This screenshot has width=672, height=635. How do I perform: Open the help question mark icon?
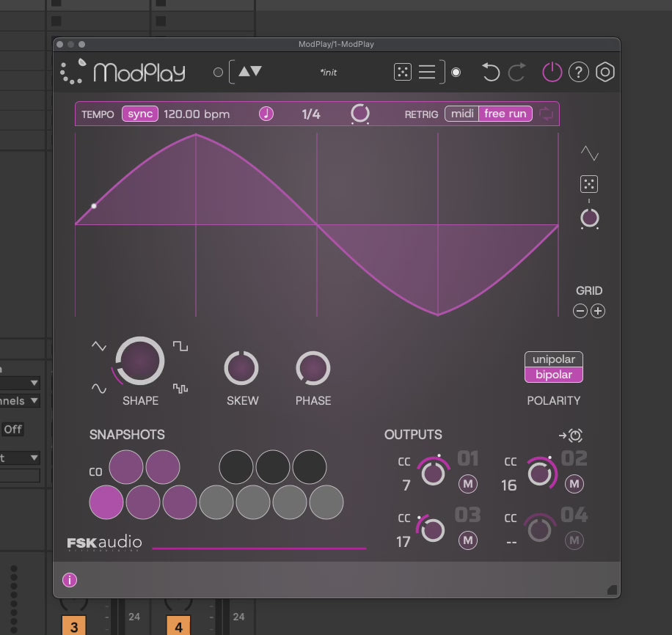pyautogui.click(x=579, y=72)
